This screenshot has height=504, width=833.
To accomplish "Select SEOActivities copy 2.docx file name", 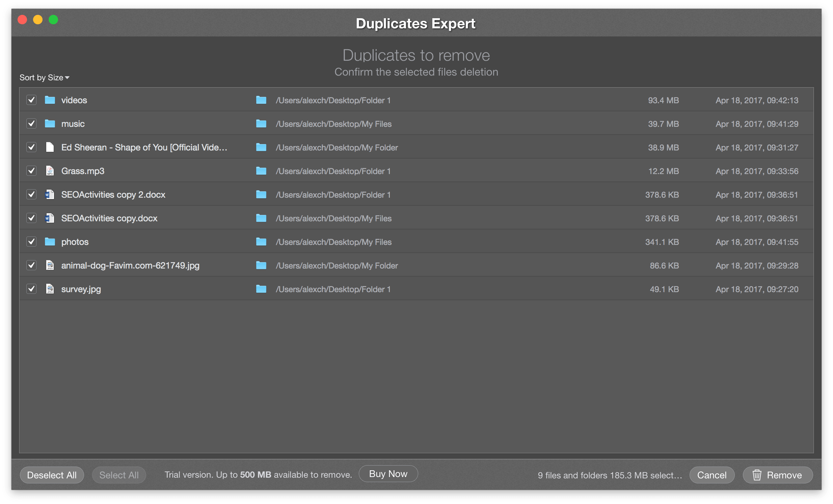I will click(x=113, y=195).
